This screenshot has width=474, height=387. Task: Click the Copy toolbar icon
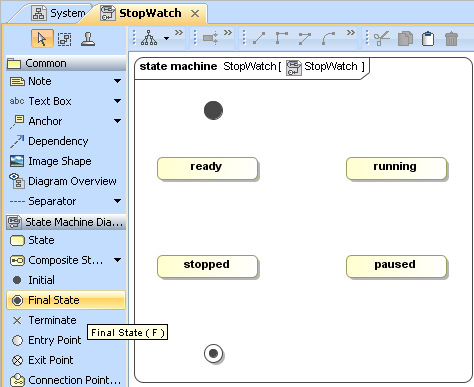[405, 38]
